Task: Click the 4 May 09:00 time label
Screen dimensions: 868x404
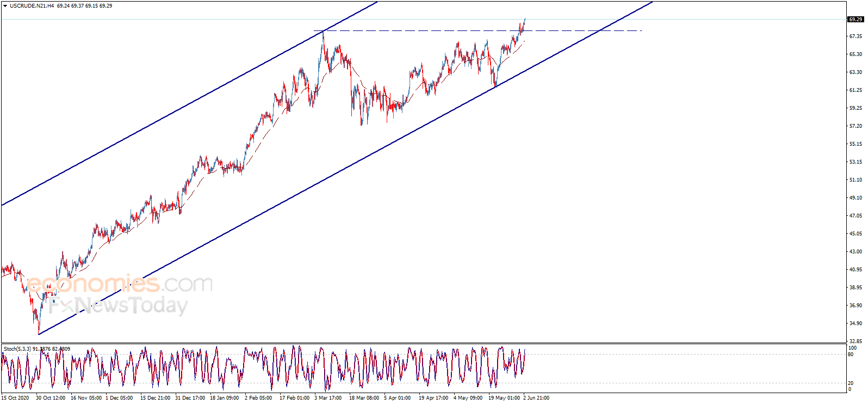Action: tap(468, 398)
